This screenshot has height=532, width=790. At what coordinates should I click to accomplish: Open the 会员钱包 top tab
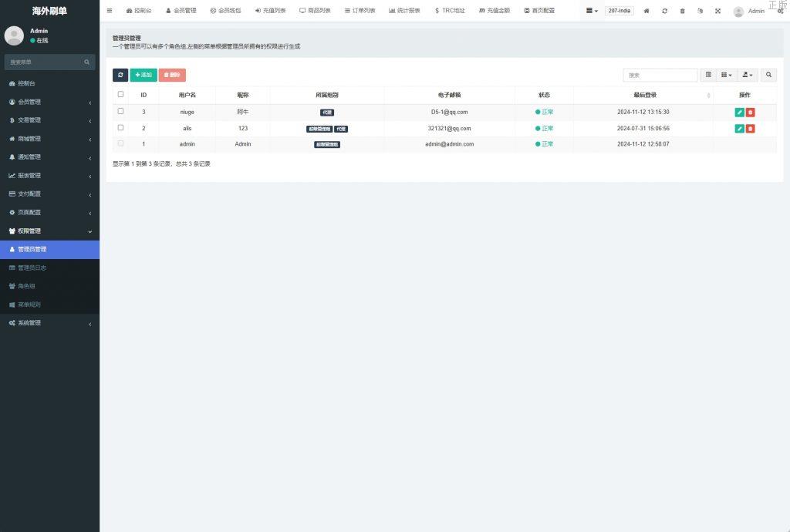226,11
